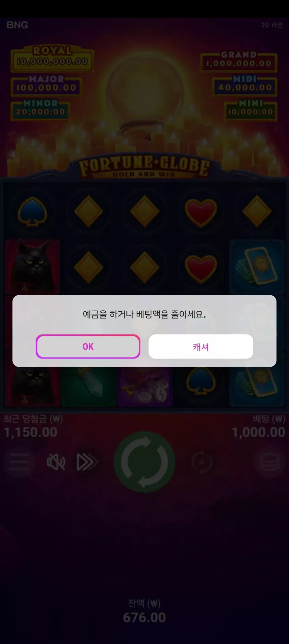Open bet settings coin stack icon
The height and width of the screenshot is (644, 289).
coord(270,462)
